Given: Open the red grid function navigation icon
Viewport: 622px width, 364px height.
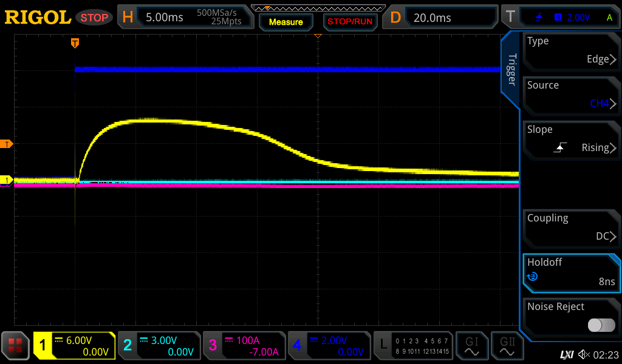Looking at the screenshot, I should click(16, 346).
